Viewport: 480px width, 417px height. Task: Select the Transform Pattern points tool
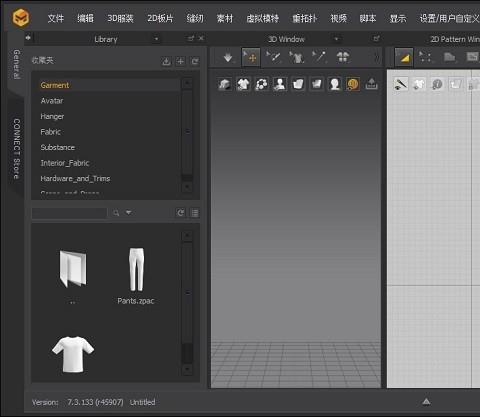(x=425, y=57)
